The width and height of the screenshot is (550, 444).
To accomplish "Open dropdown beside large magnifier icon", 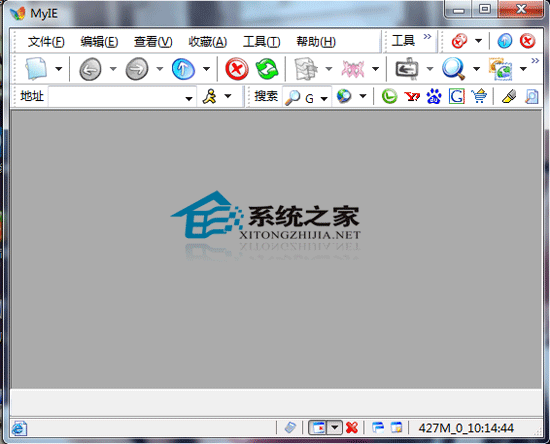I will point(476,69).
